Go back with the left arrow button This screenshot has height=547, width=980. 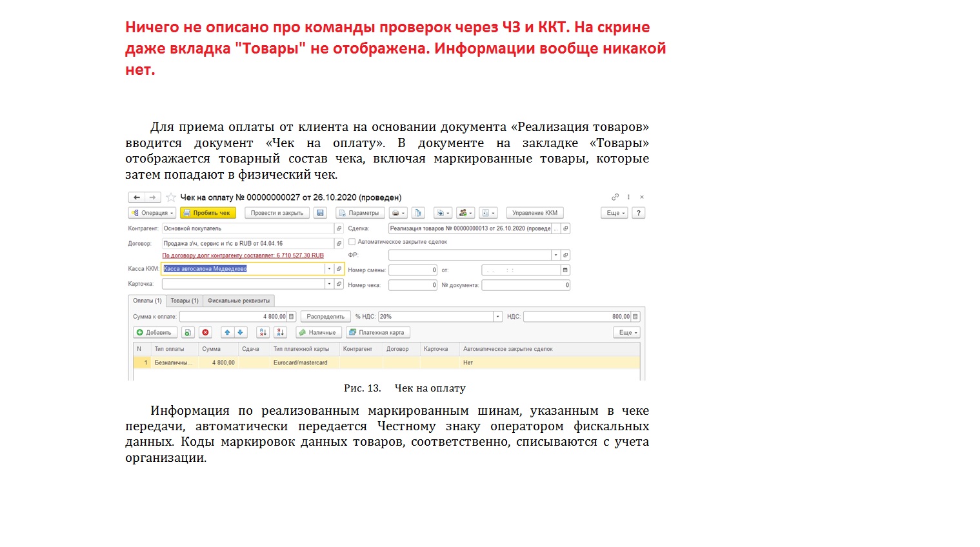coord(137,197)
